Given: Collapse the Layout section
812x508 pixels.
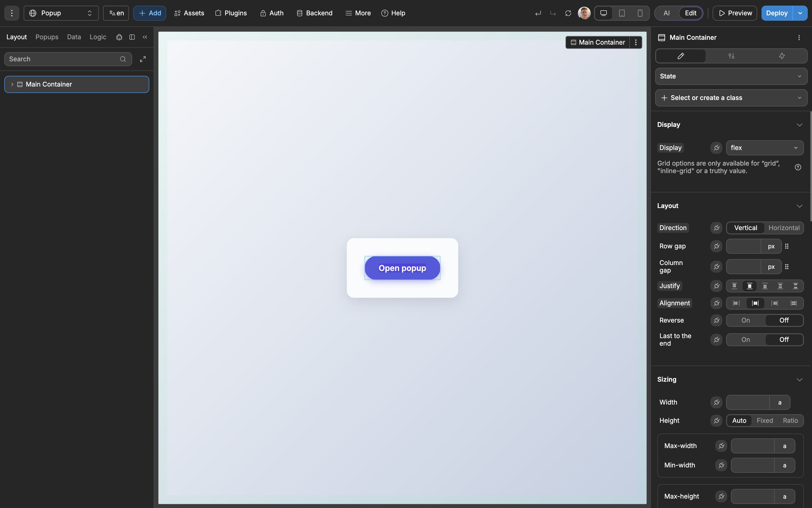Looking at the screenshot, I should (x=799, y=206).
